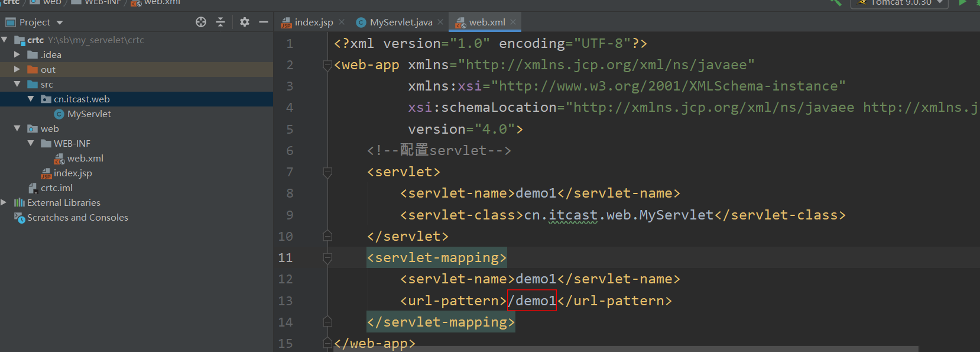Close the index.jsp tab

tap(342, 22)
